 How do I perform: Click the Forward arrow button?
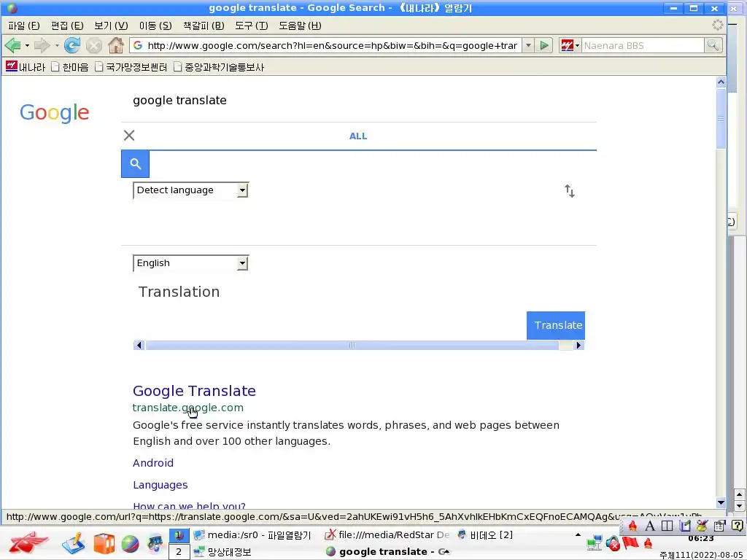click(x=42, y=46)
